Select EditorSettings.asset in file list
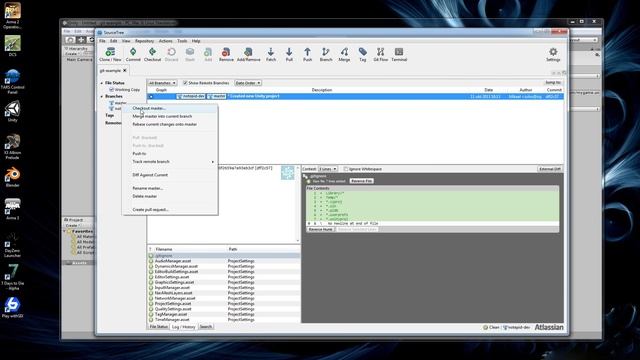 click(x=223, y=277)
